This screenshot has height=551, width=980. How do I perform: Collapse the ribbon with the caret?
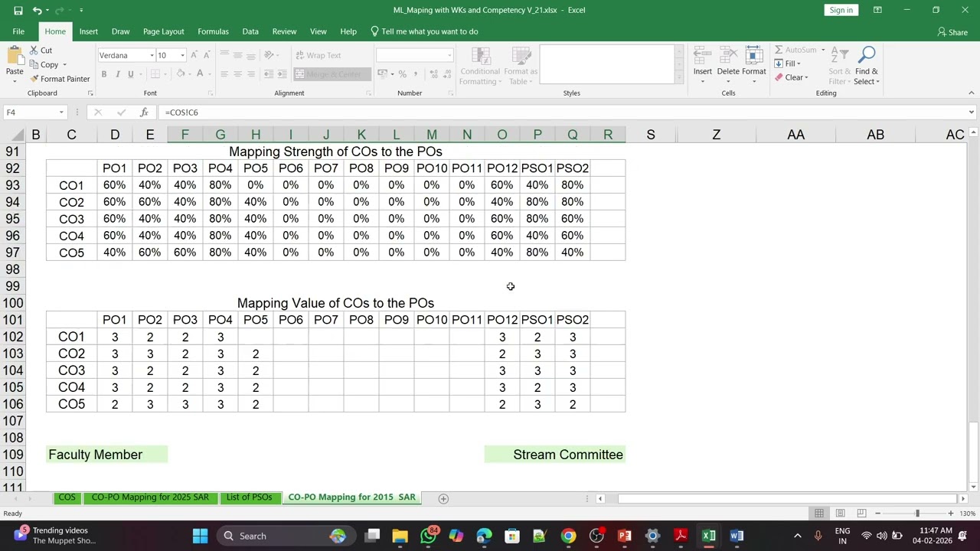click(971, 93)
